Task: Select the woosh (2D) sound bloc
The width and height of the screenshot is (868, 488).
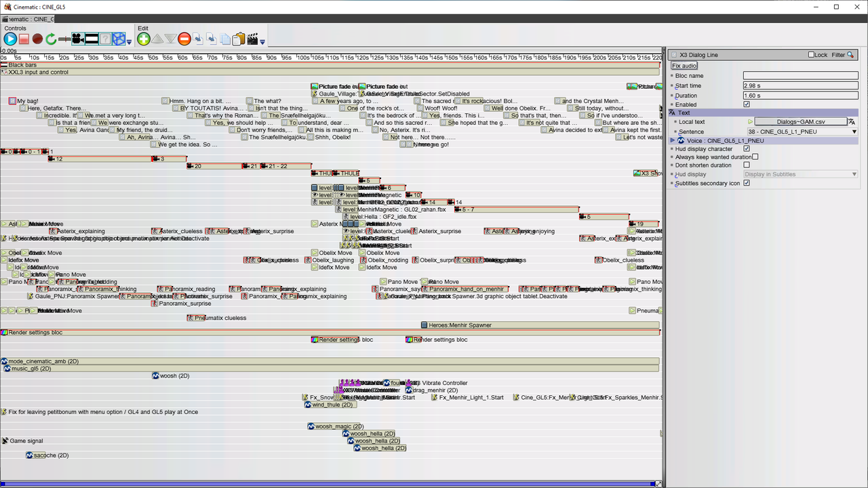Action: pos(170,375)
